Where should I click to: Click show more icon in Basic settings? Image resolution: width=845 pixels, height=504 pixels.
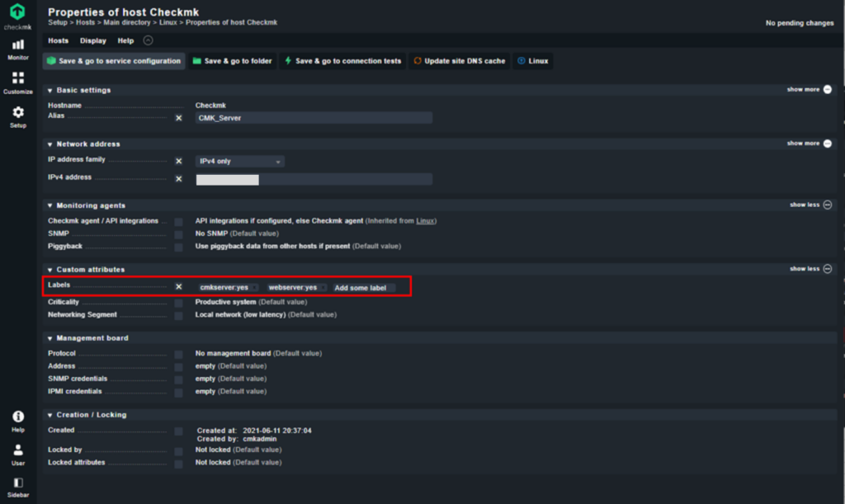tap(828, 89)
